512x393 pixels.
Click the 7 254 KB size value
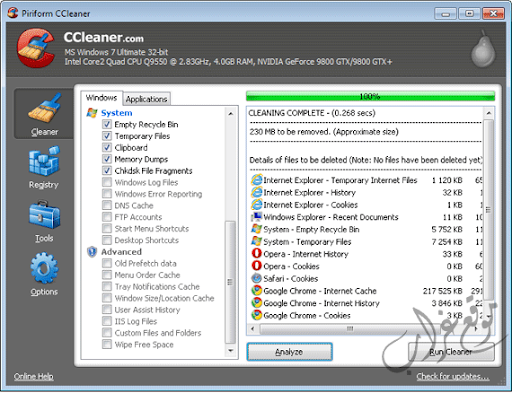coord(447,242)
